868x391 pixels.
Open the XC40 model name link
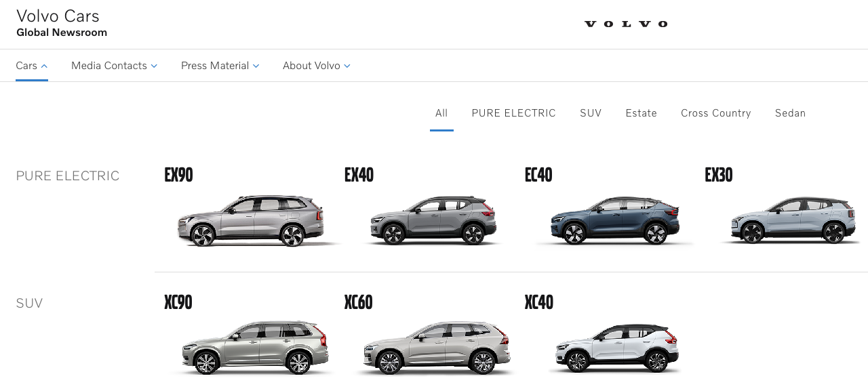539,302
